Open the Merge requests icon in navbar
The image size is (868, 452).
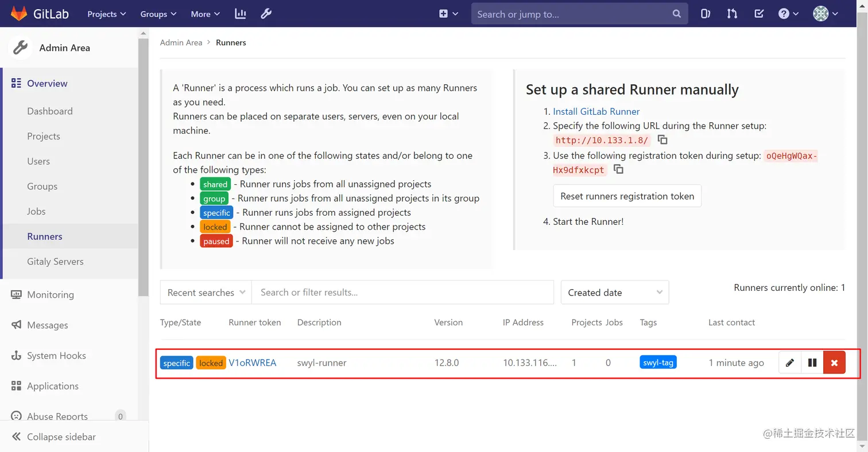click(x=732, y=14)
